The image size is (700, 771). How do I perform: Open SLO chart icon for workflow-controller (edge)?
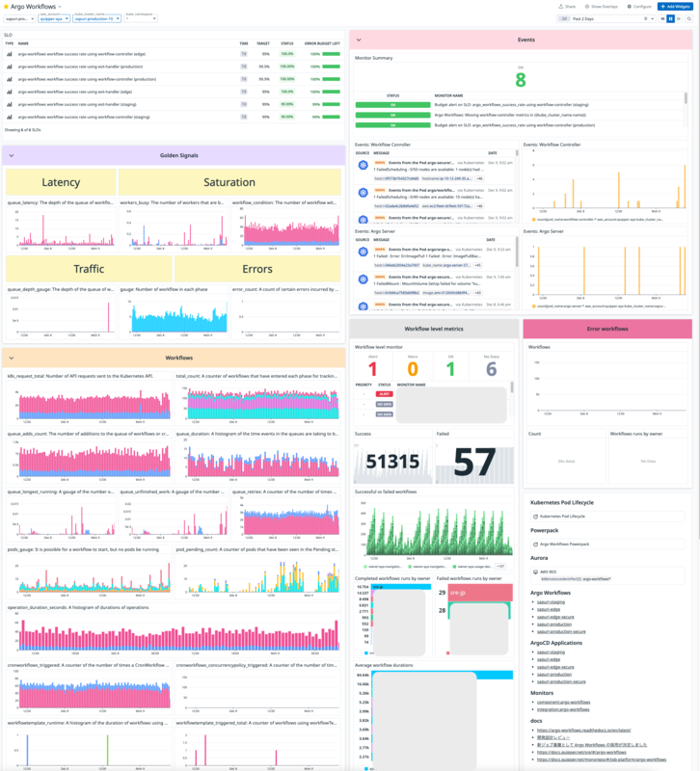[x=10, y=54]
